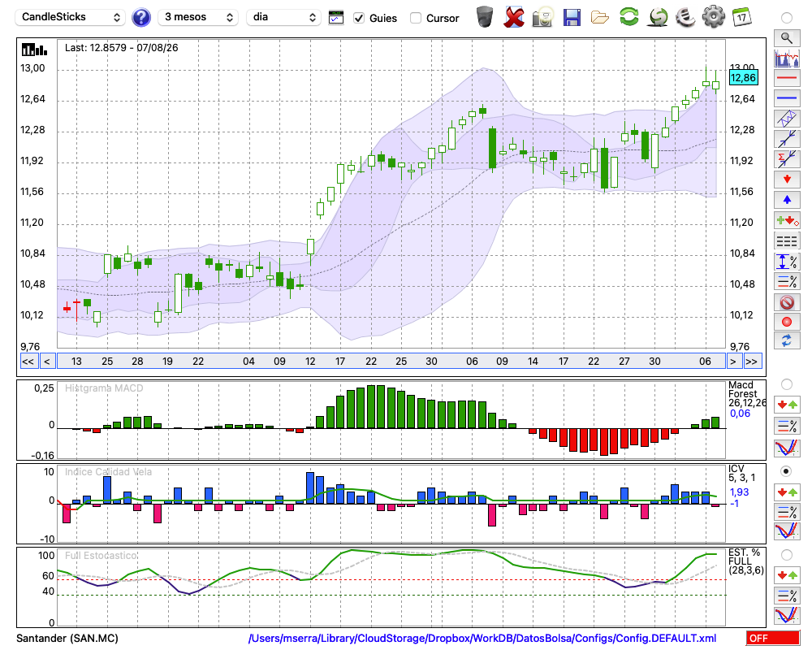The width and height of the screenshot is (812, 650).
Task: Expand the dia interval dropdown
Action: pos(283,17)
